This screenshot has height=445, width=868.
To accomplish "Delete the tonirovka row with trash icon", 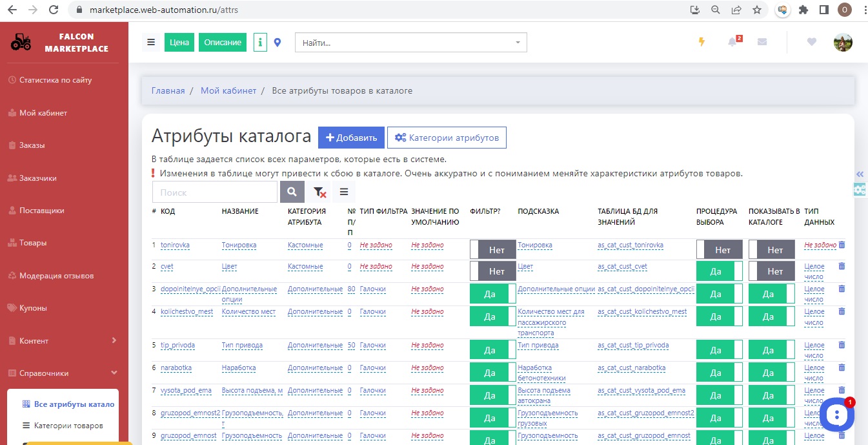I will (x=842, y=245).
